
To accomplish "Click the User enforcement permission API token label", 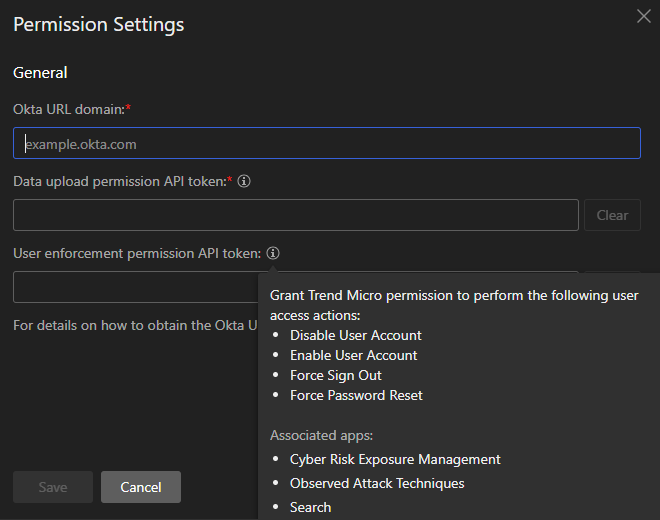I will point(136,254).
